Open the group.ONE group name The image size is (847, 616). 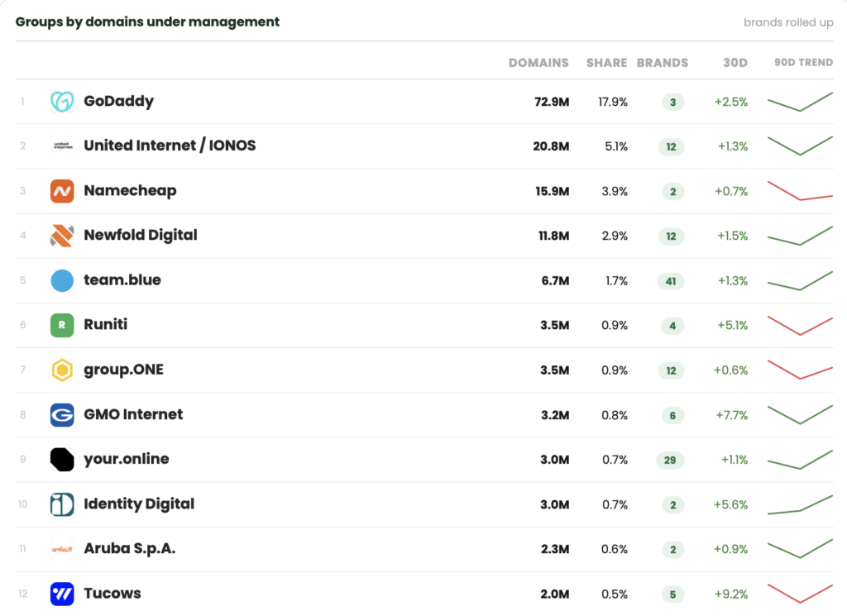coord(124,370)
